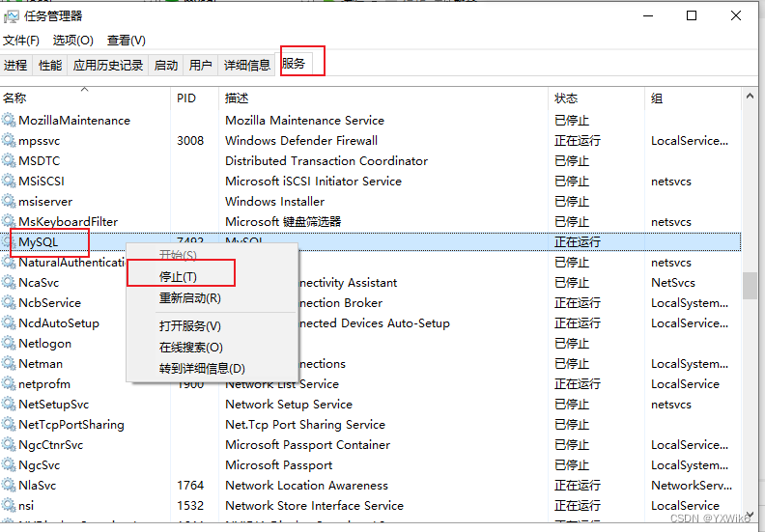This screenshot has height=532, width=765.
Task: Click the description Net.Tcp Port Sharing Service
Action: click(x=305, y=425)
